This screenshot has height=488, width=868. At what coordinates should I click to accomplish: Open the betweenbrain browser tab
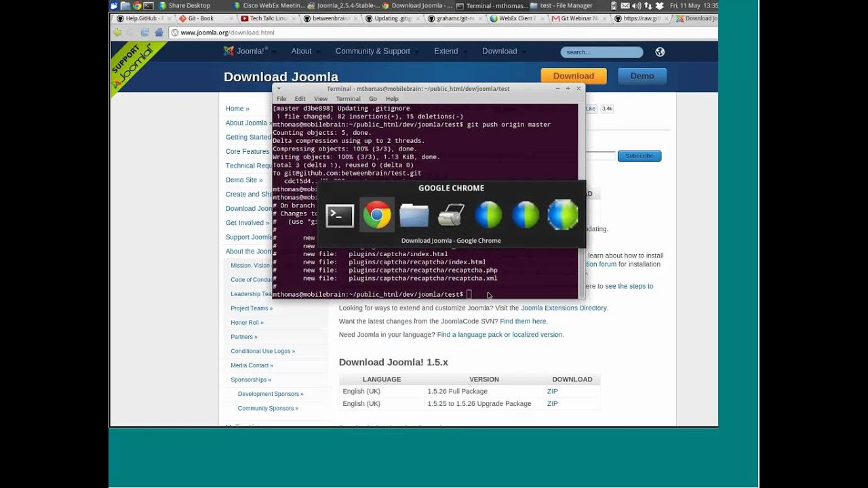pyautogui.click(x=331, y=18)
